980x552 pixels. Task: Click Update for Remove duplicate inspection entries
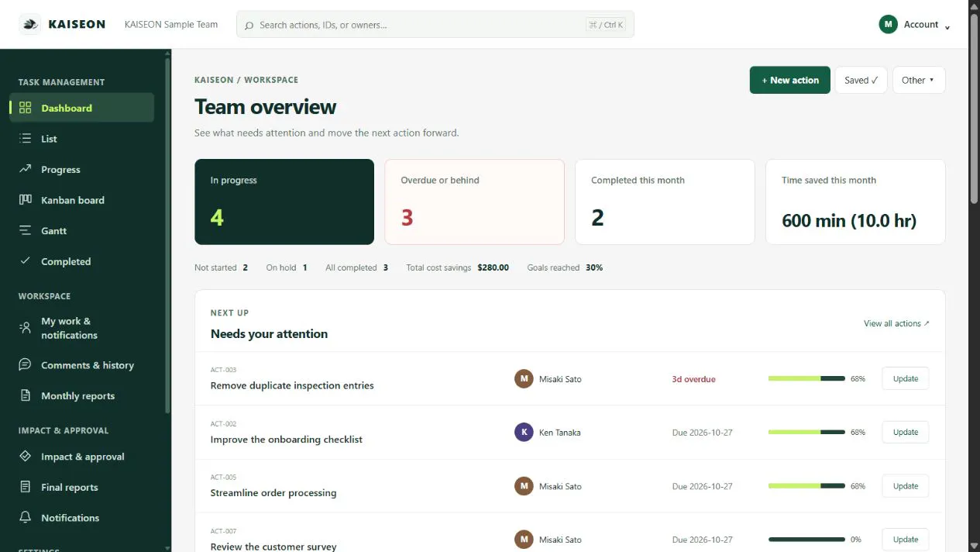pyautogui.click(x=905, y=378)
